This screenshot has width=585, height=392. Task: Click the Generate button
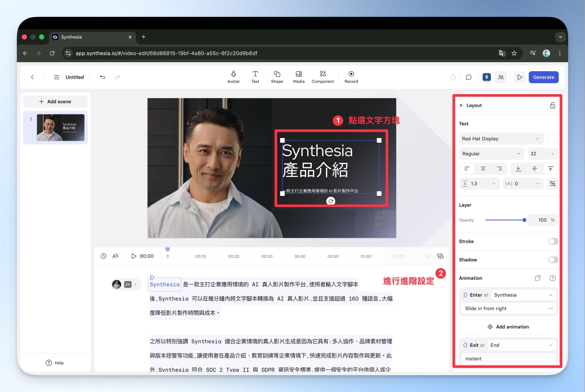coord(543,77)
